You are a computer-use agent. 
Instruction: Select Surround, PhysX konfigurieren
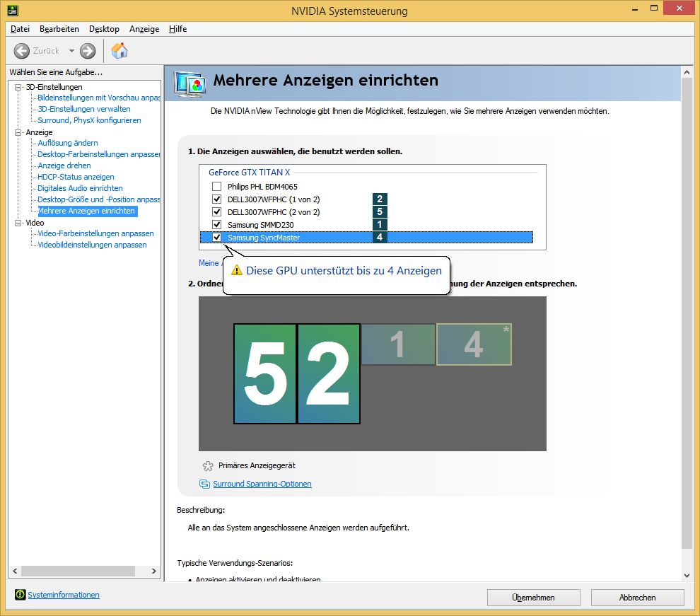point(89,120)
